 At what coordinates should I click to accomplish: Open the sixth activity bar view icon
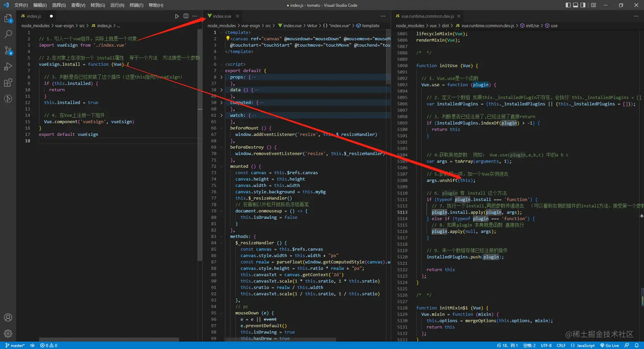(x=8, y=98)
